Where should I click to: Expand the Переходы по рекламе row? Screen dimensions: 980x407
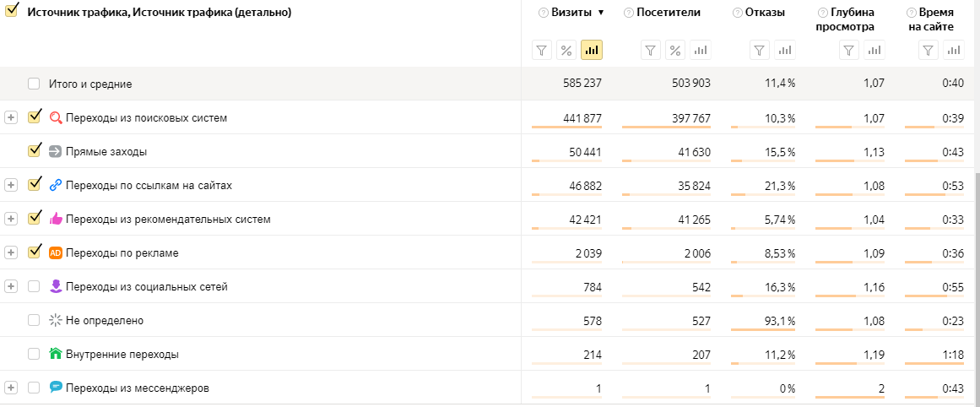(x=11, y=252)
